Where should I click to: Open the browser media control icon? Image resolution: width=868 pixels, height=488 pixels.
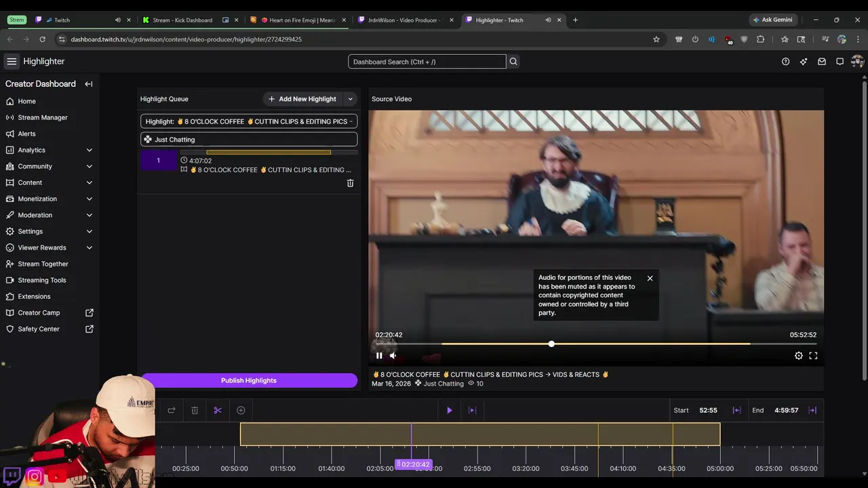pyautogui.click(x=825, y=39)
